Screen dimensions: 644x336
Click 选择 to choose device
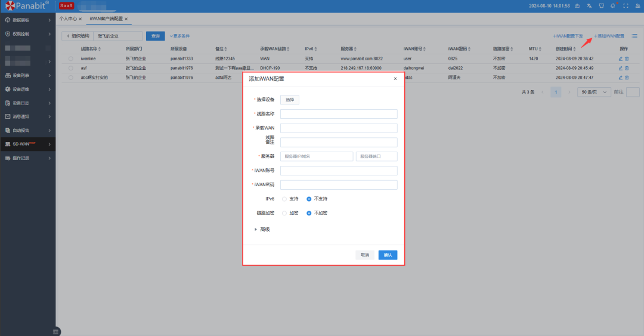(x=290, y=100)
